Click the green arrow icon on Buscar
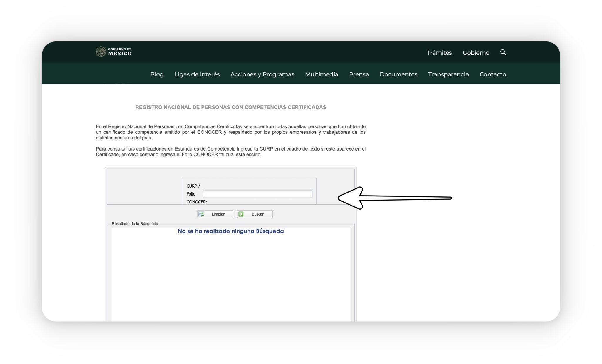 point(241,214)
